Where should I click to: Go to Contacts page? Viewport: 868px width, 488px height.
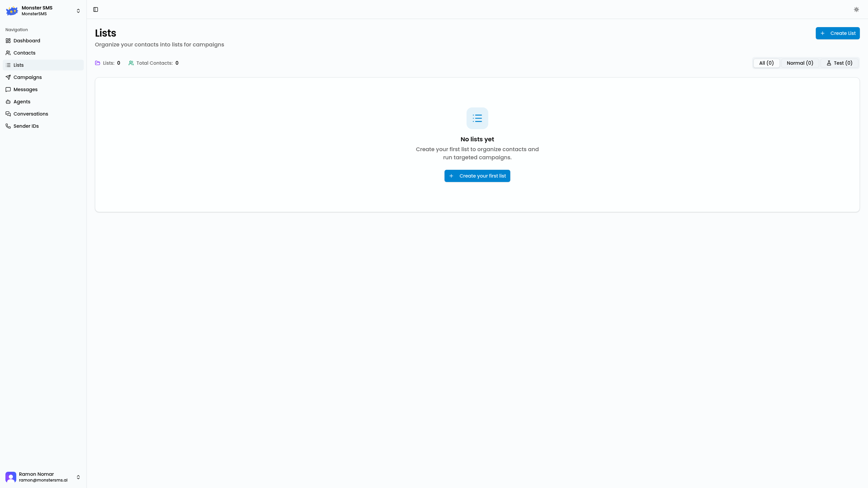pos(43,53)
